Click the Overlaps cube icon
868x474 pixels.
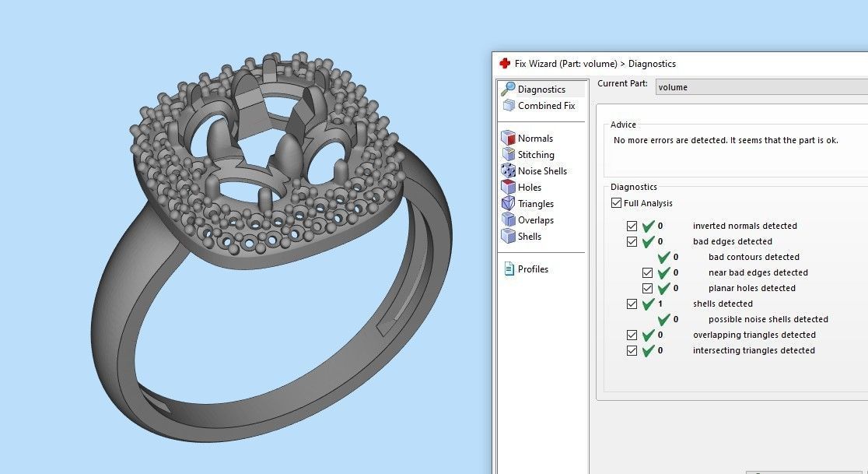point(508,219)
